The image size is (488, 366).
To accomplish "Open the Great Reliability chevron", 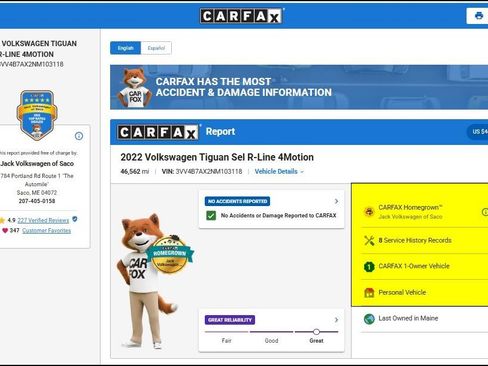I will click(336, 320).
